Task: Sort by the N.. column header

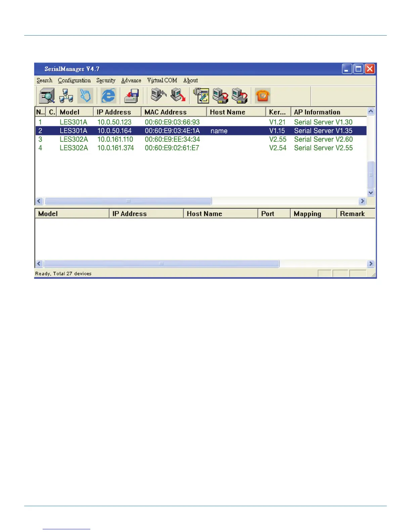Action: pos(40,112)
